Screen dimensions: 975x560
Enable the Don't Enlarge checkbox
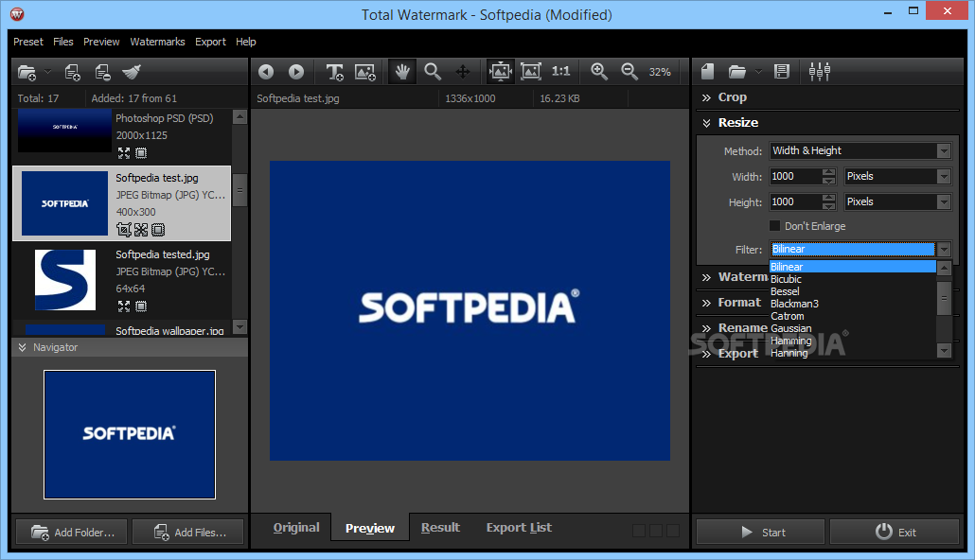(x=774, y=226)
